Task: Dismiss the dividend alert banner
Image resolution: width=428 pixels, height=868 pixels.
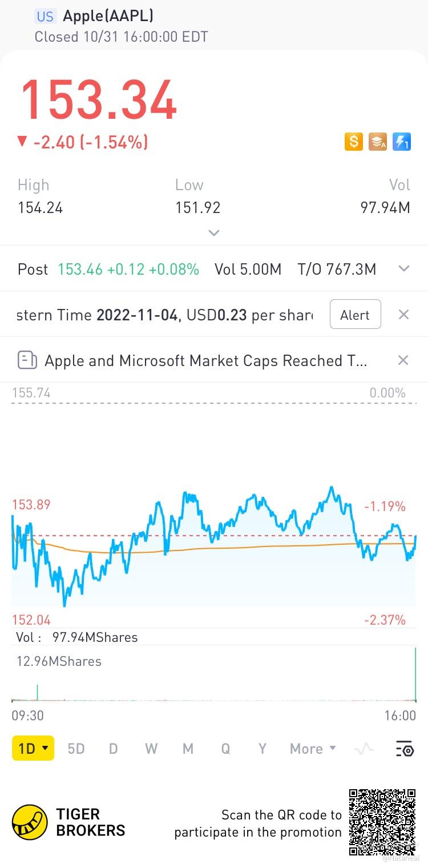Action: [403, 315]
